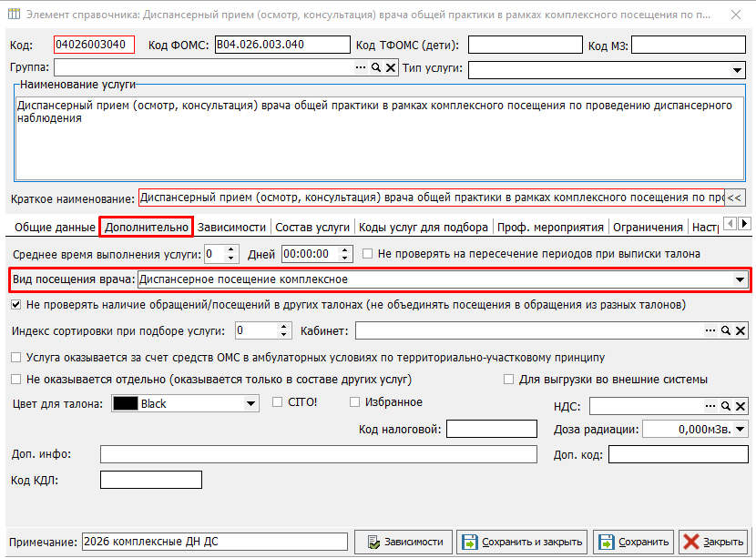Tick 'Не оказывается отдельно' checkbox
The height and width of the screenshot is (558, 756).
(16, 380)
